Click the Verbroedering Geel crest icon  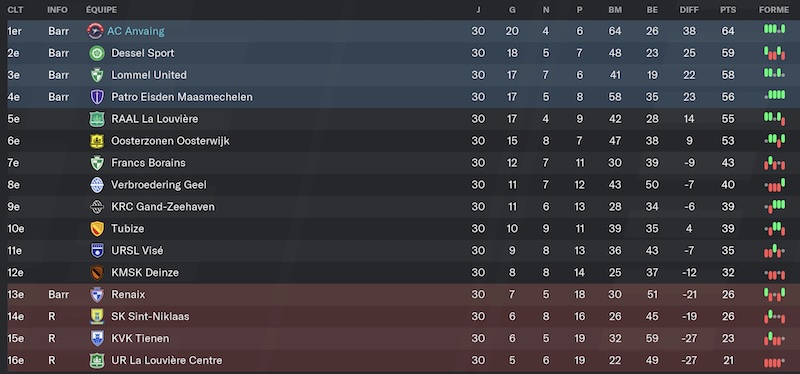(x=97, y=185)
